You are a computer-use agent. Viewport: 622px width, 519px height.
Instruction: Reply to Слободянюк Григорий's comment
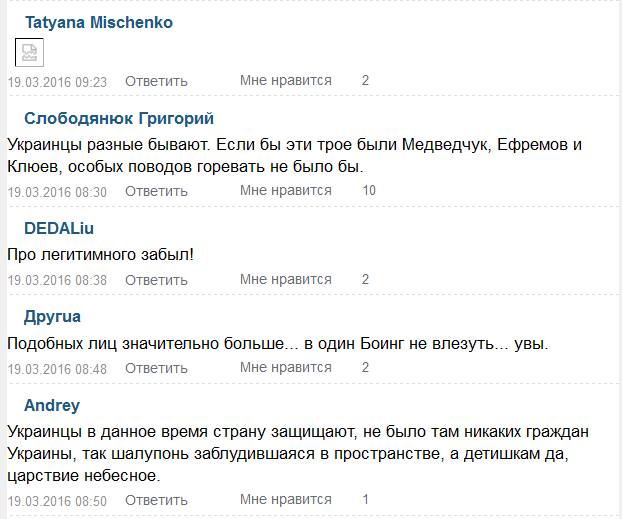point(156,191)
